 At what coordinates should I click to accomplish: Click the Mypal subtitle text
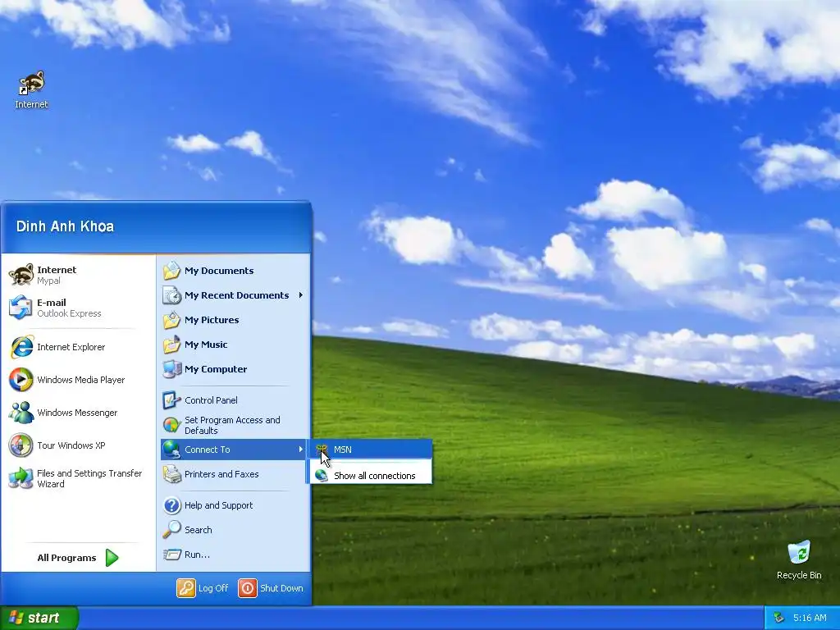click(x=48, y=281)
